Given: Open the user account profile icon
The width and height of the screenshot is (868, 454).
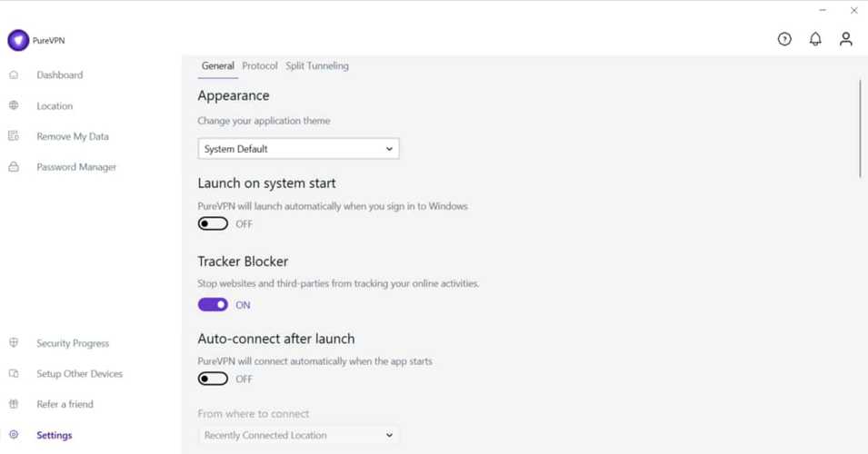Looking at the screenshot, I should click(x=846, y=39).
